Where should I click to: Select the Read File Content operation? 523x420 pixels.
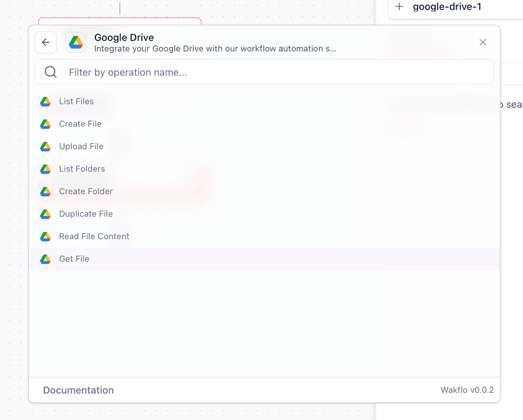[94, 236]
